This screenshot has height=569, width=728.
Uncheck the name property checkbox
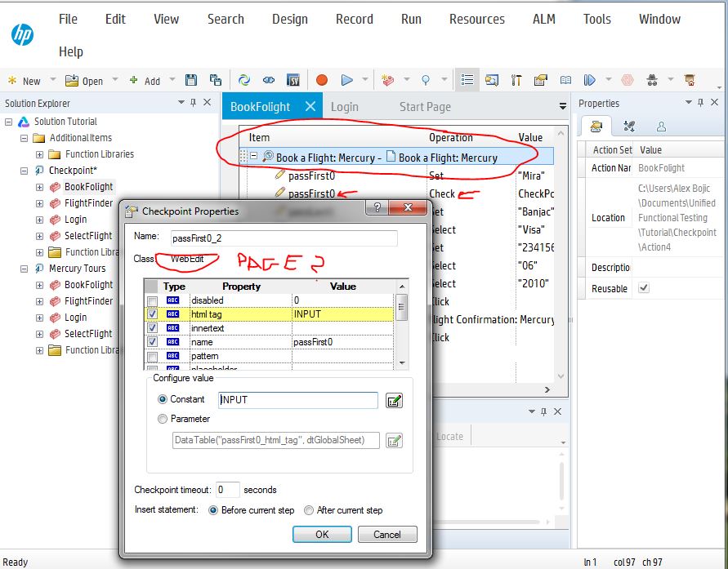tap(152, 342)
